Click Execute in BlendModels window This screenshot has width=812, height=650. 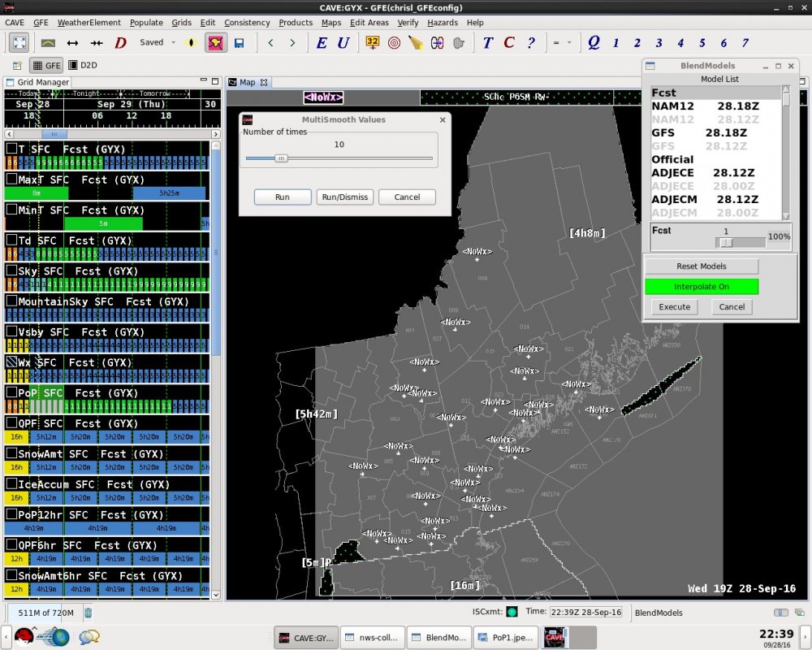point(674,307)
